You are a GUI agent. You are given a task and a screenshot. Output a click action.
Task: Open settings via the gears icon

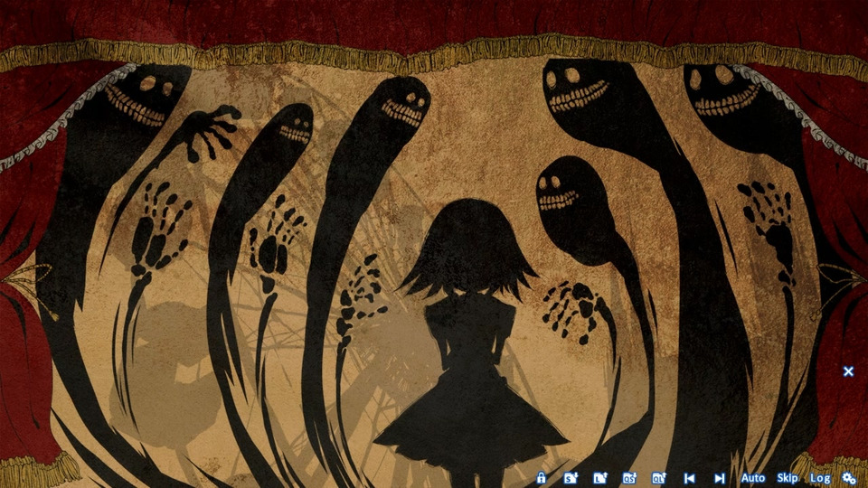coord(848,478)
